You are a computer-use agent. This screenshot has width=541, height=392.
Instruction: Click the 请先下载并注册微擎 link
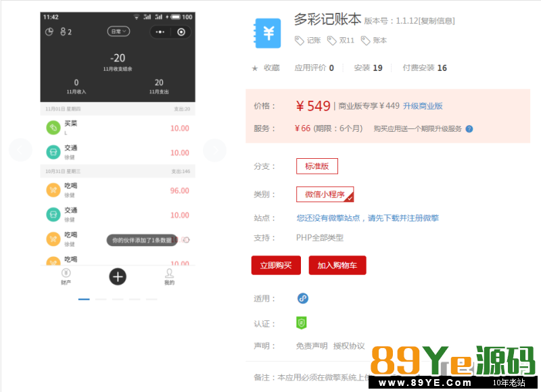pos(403,218)
